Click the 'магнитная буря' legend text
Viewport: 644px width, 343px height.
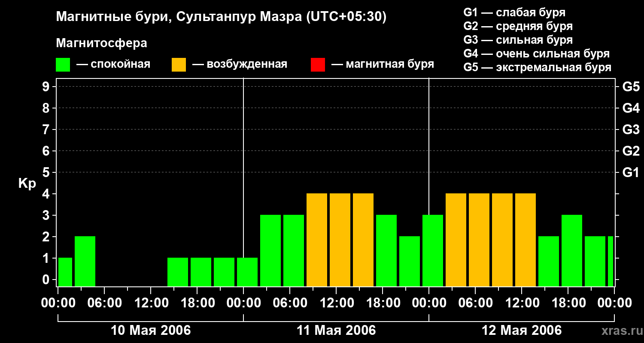pos(390,65)
